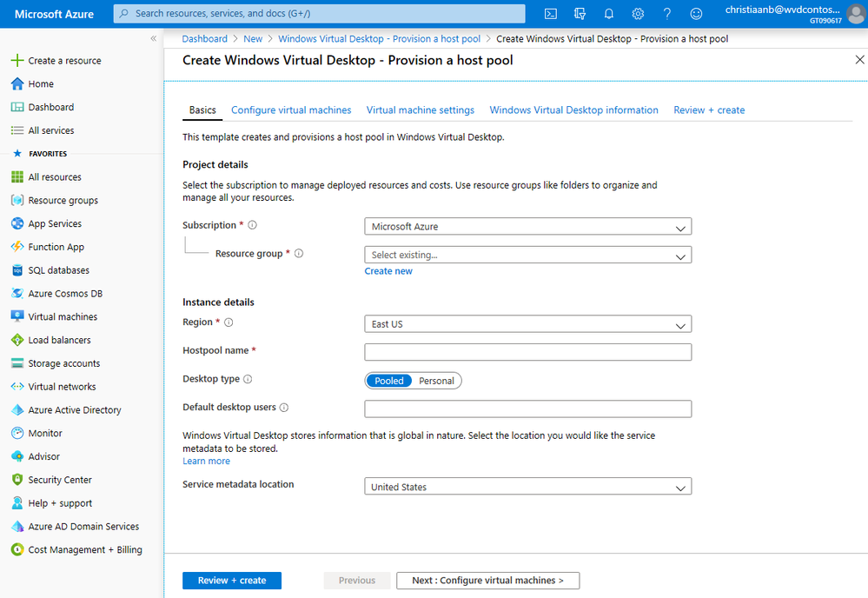Show info tooltip for Desktop type

[x=248, y=379]
